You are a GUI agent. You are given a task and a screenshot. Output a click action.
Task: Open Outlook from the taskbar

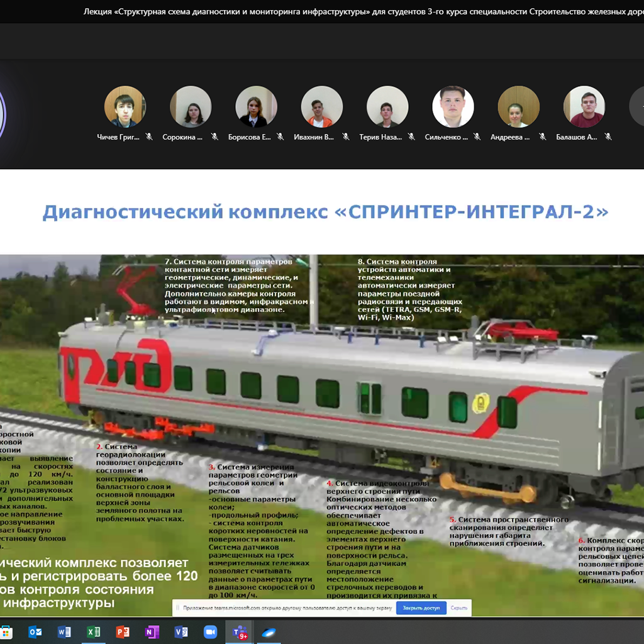pos(35,631)
